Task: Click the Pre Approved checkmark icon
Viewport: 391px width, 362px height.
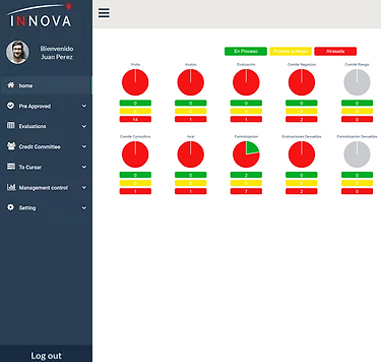Action: pos(11,106)
